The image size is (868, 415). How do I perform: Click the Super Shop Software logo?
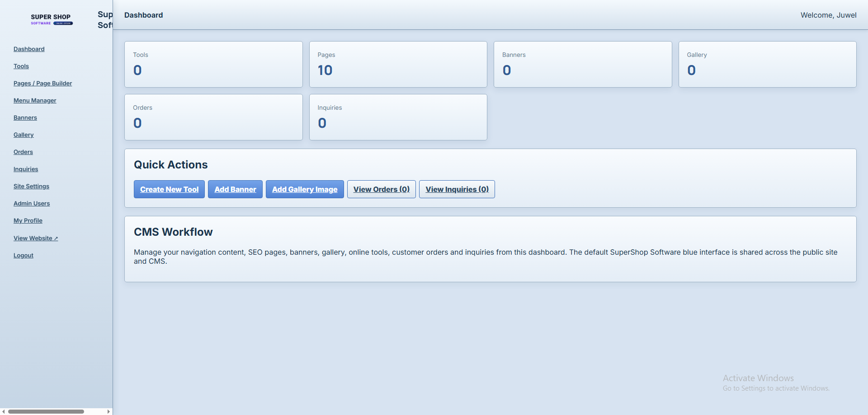click(x=52, y=19)
